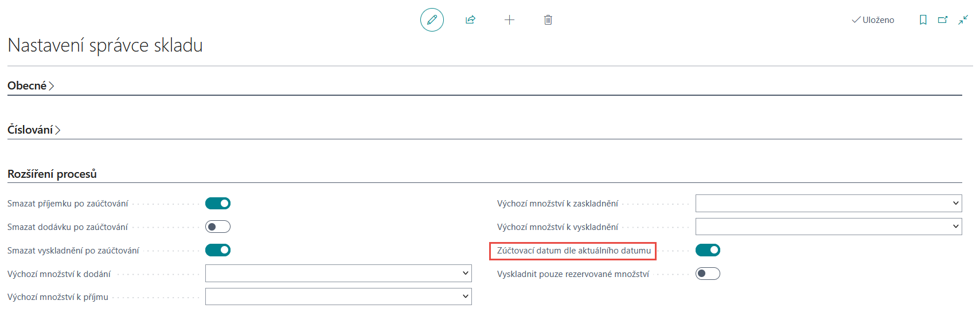Image resolution: width=980 pixels, height=312 pixels.
Task: Open Výchozí množství k zaskladnění dropdown
Action: pyautogui.click(x=828, y=204)
